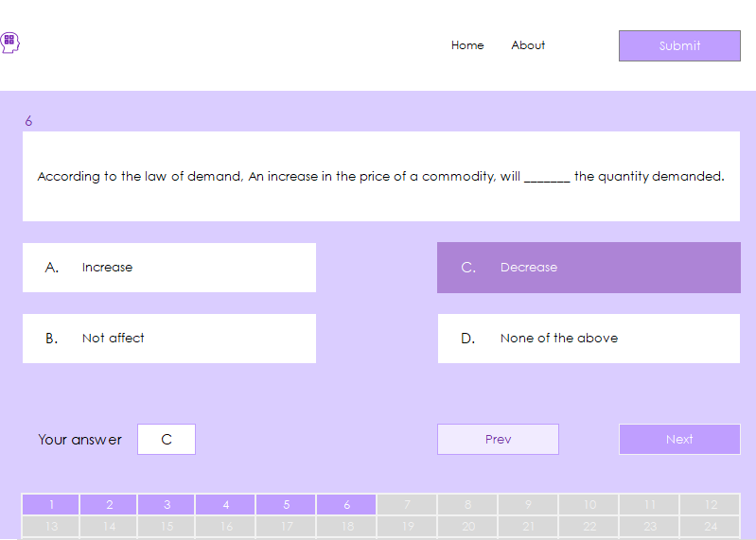Go back with the Prev button
756x540 pixels.
(x=498, y=440)
